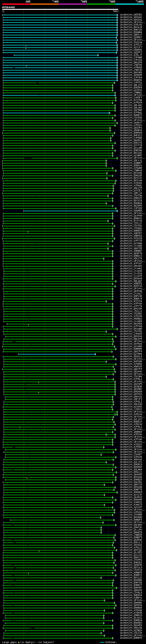Select hit UniRef100_B4FD96
Viewport: 146px width, 644px height.
pyautogui.click(x=131, y=361)
